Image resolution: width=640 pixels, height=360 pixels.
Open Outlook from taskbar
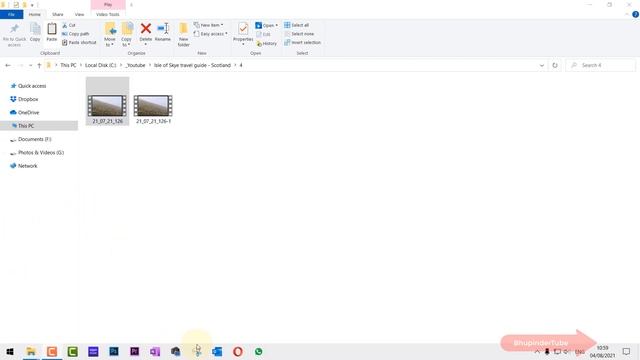pos(217,351)
